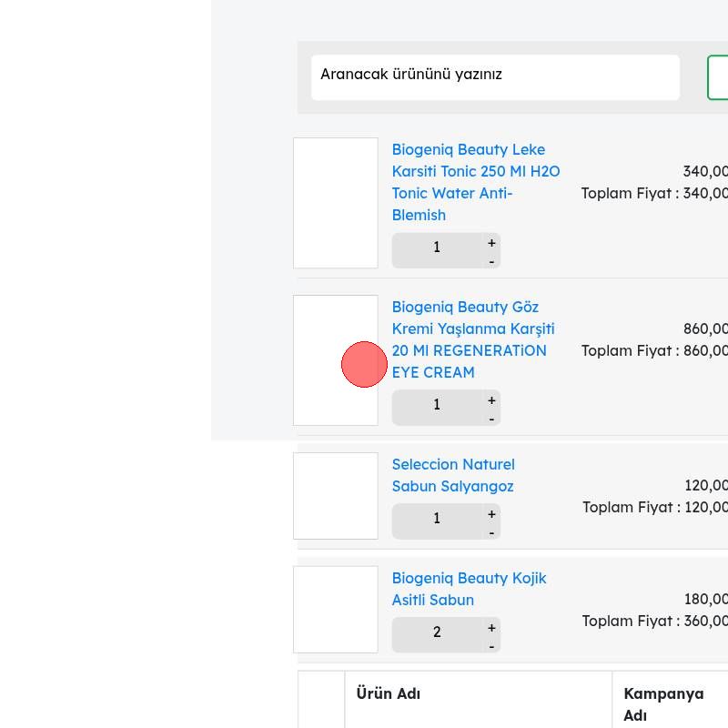Decrease quantity of Göz Kremi eye cream
The image size is (728, 728).
coord(491,419)
